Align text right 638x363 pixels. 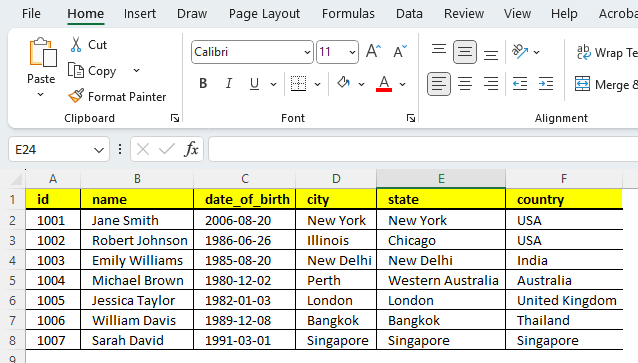pos(491,84)
